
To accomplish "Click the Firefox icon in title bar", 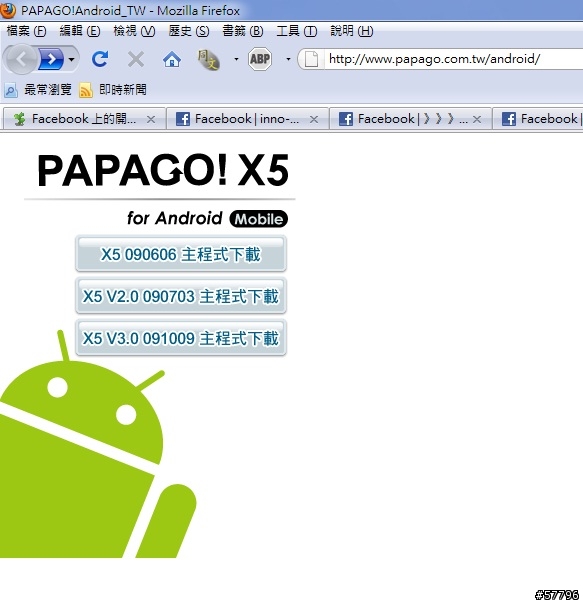I will point(8,10).
